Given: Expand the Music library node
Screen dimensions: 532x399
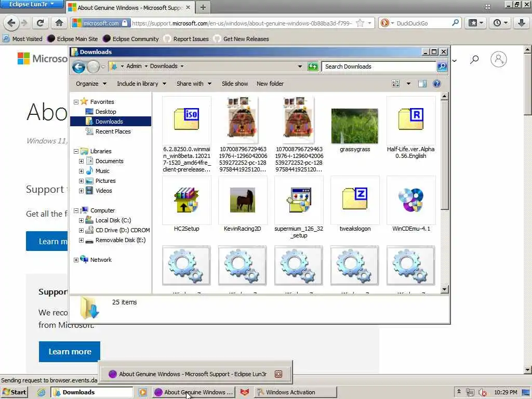Looking at the screenshot, I should coord(81,171).
